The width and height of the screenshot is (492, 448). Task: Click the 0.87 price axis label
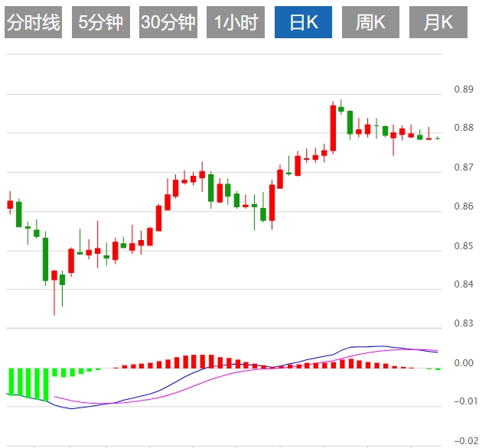[x=464, y=167]
